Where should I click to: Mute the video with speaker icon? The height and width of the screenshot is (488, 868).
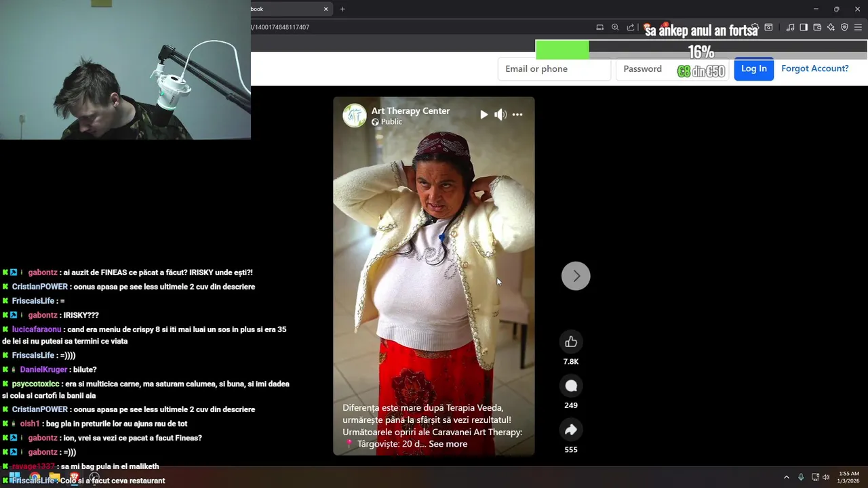click(x=500, y=115)
